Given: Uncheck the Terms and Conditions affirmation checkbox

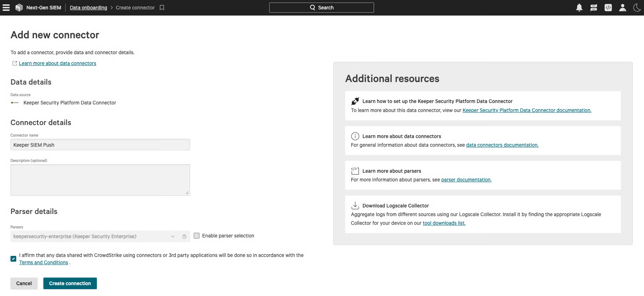Looking at the screenshot, I should 13,259.
